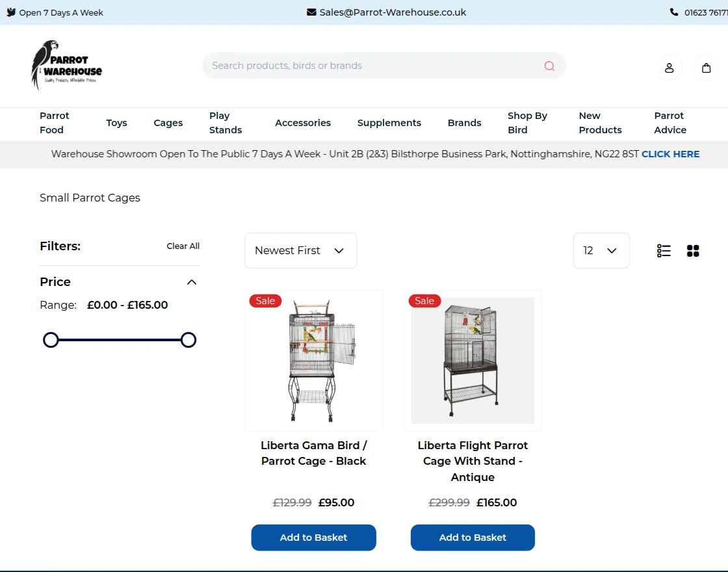Click the magnifier search icon
The image size is (728, 572).
coord(549,66)
